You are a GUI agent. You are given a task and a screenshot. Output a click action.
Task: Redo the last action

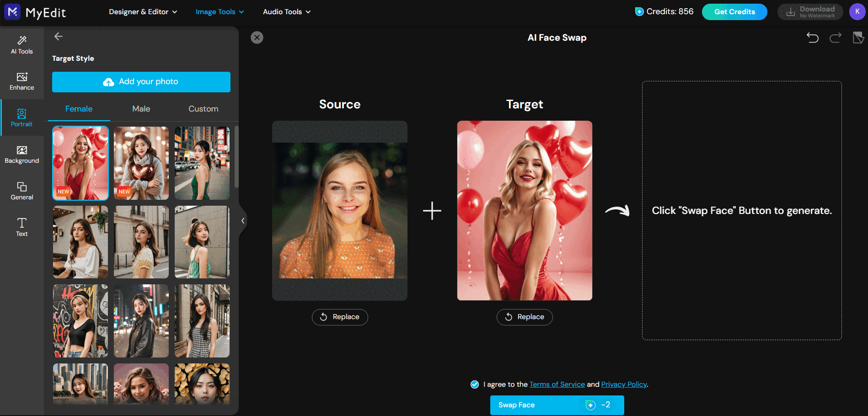pos(835,38)
